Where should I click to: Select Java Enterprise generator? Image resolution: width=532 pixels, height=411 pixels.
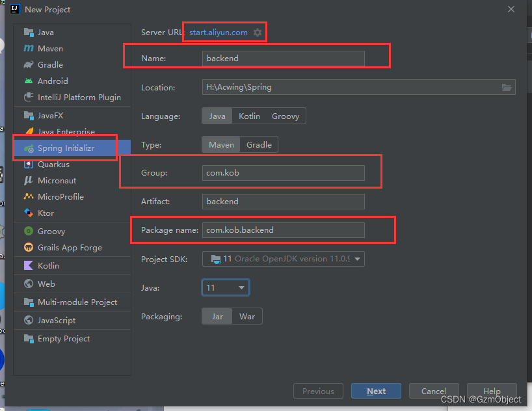tap(72, 131)
